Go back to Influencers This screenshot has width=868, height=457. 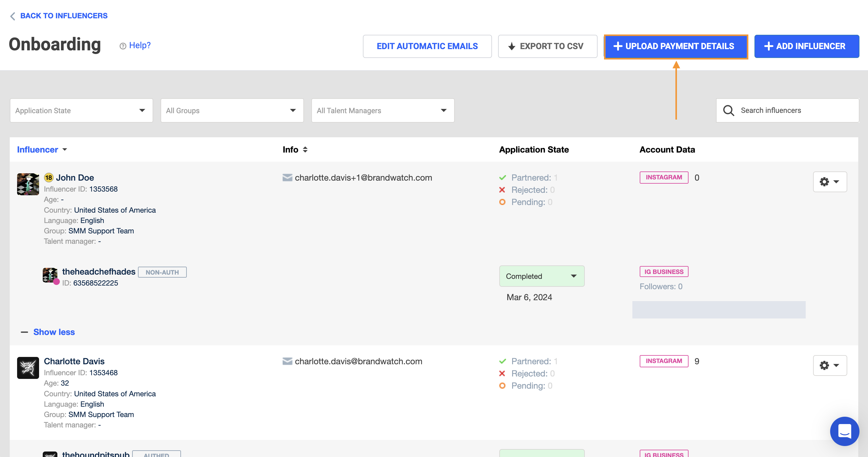[64, 16]
